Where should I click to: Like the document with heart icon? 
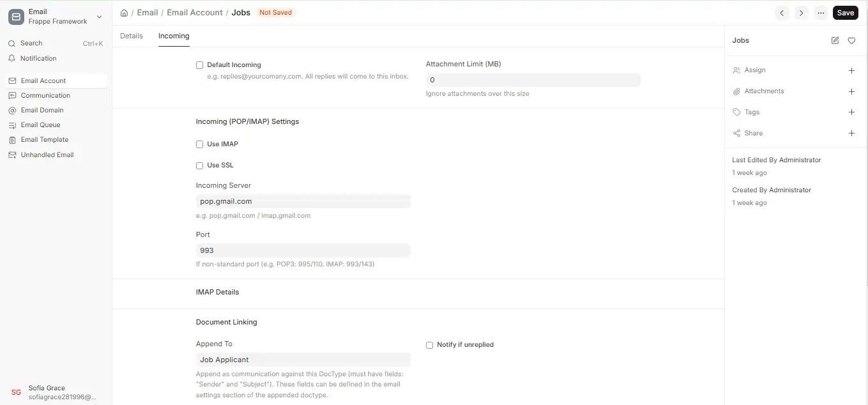[x=851, y=40]
